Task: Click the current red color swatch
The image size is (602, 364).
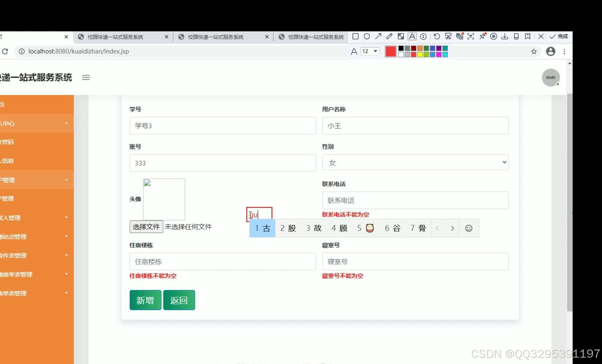Action: 390,52
